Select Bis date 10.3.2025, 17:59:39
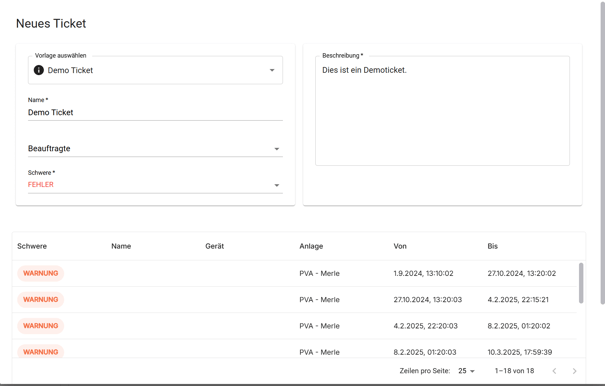The image size is (605, 386). (x=520, y=352)
